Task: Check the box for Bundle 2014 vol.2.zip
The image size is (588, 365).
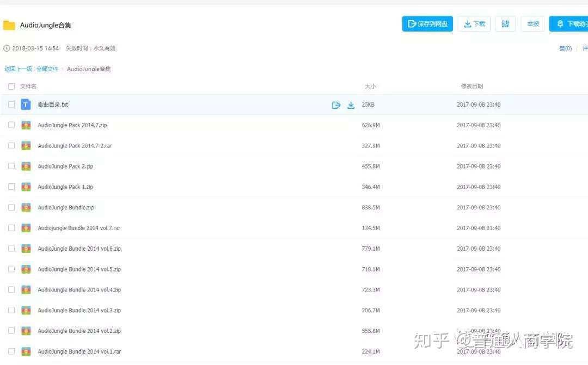Action: 11,331
